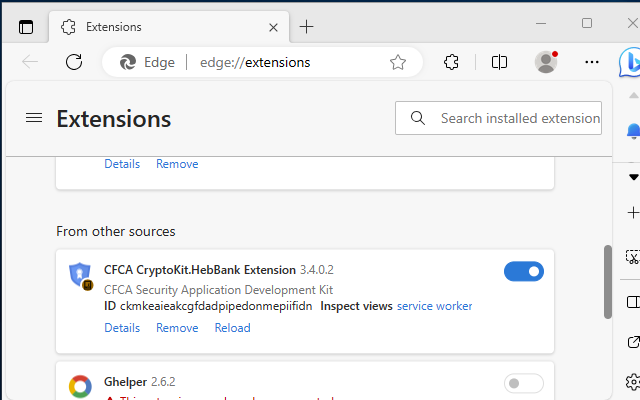Click the sidebar notification bell icon
The height and width of the screenshot is (400, 640).
(x=632, y=131)
